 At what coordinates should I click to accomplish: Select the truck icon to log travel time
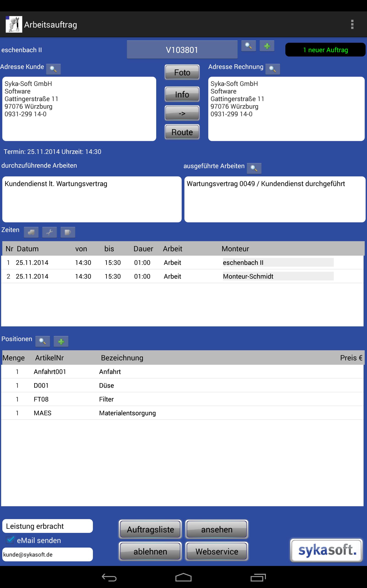coord(31,232)
